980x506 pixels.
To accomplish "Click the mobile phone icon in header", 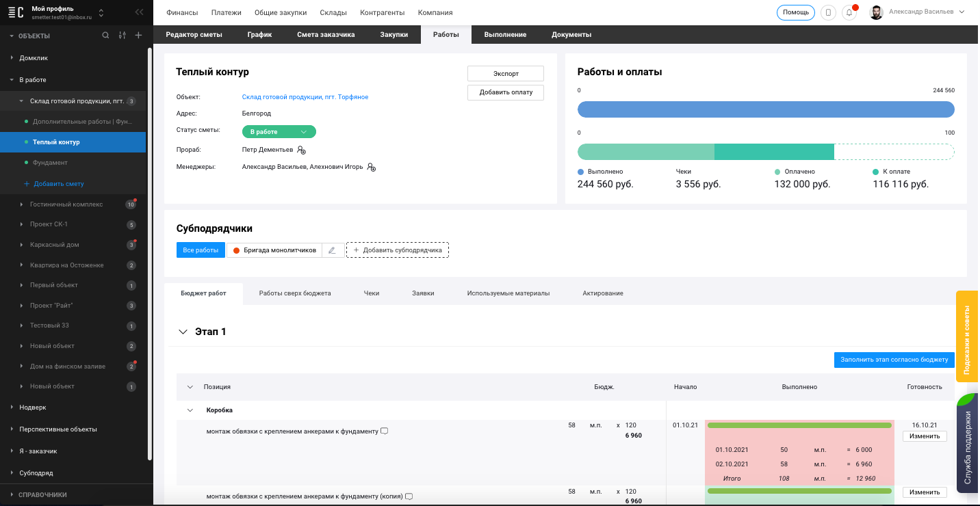I will click(828, 12).
